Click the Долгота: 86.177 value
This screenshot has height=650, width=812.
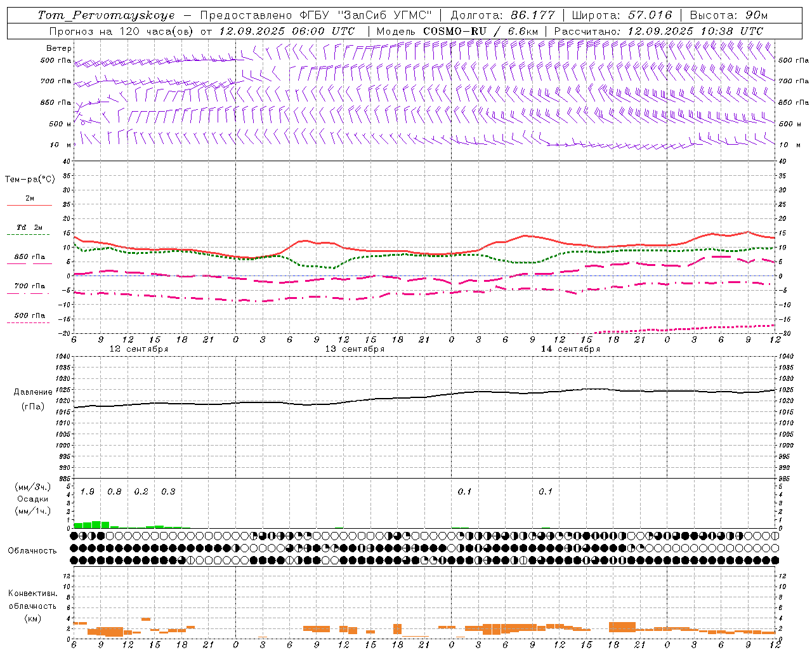[x=503, y=15]
